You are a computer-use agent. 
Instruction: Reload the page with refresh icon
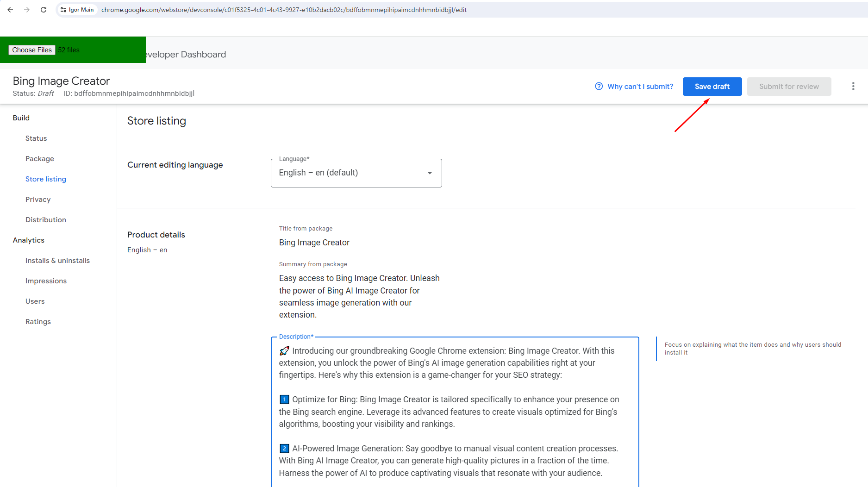(44, 10)
